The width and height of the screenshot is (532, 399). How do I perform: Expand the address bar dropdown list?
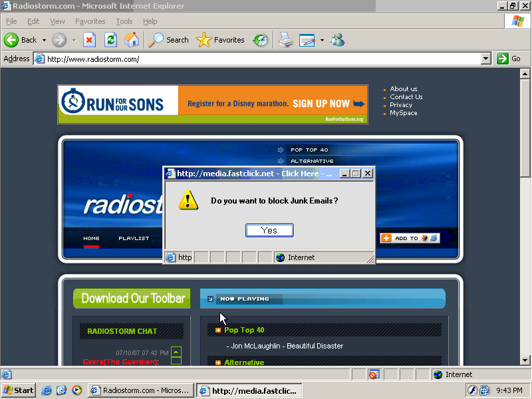(486, 59)
